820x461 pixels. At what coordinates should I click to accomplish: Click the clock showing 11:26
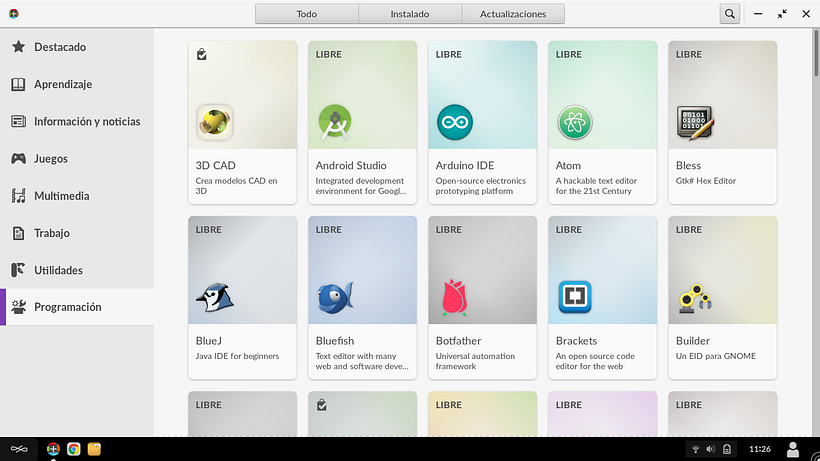(x=760, y=449)
